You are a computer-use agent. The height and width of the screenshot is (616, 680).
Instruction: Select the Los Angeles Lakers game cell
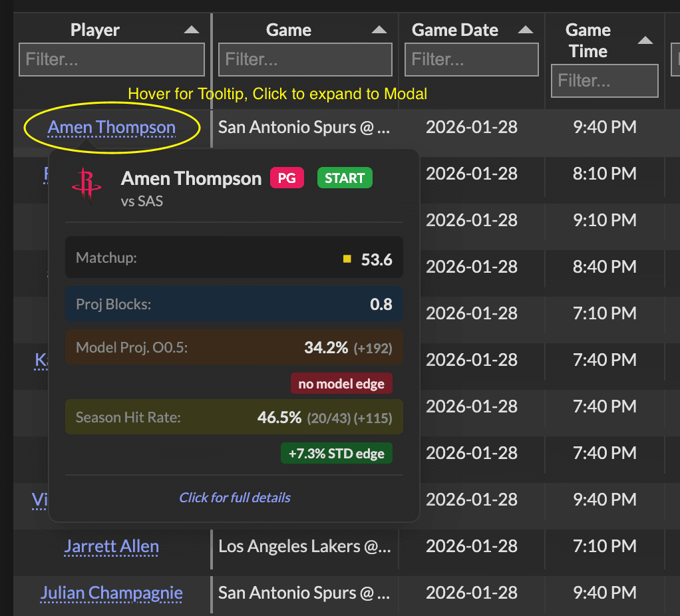click(305, 547)
